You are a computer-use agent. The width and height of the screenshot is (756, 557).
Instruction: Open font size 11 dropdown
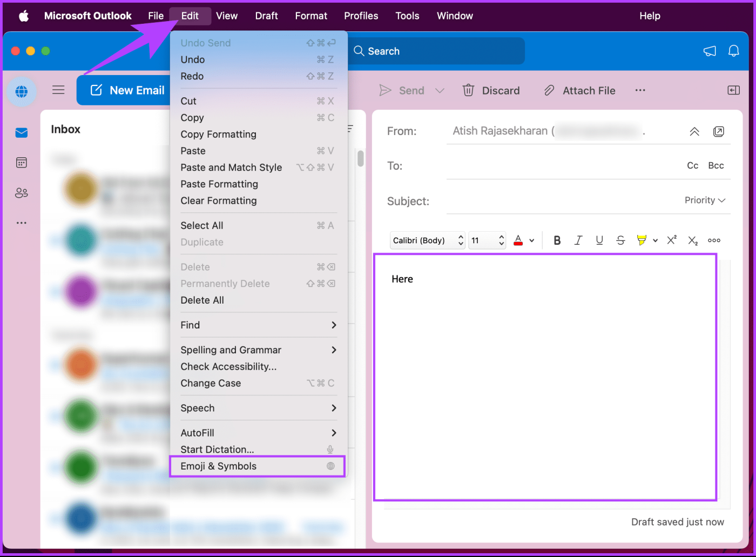pos(487,240)
